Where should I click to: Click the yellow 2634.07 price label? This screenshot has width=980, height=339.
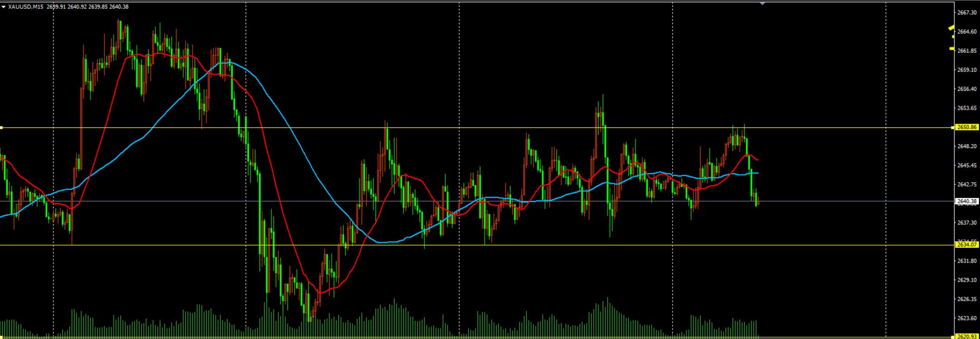pyautogui.click(x=967, y=245)
